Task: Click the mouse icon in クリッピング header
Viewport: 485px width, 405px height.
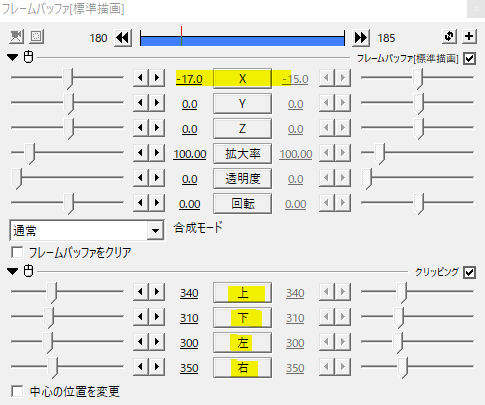Action: [29, 271]
